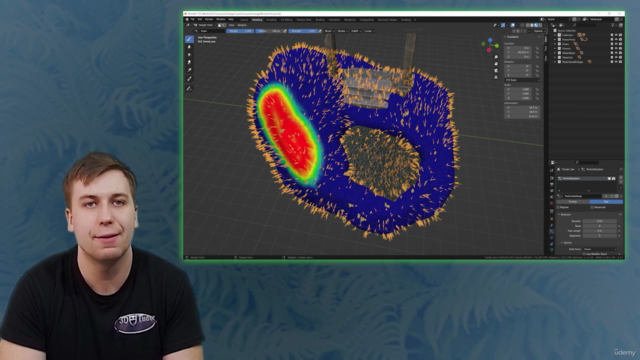Screen dimensions: 640x360
Task: Open the Stroke settings dropdown
Action: click(342, 31)
